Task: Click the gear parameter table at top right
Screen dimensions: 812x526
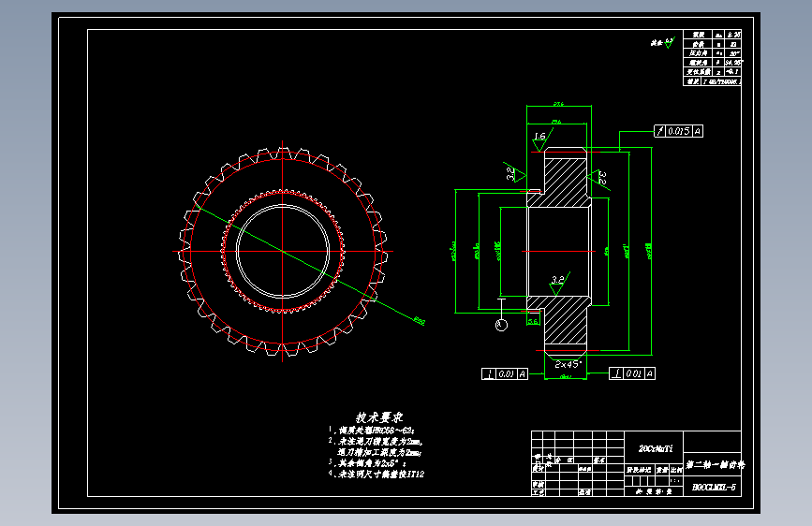Action: (712, 57)
